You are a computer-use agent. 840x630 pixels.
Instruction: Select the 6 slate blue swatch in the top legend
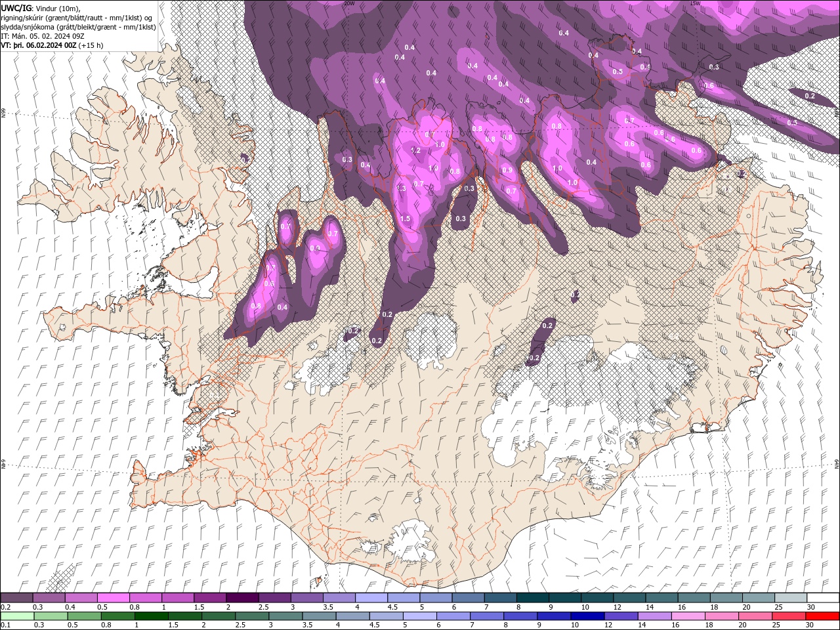click(x=468, y=598)
